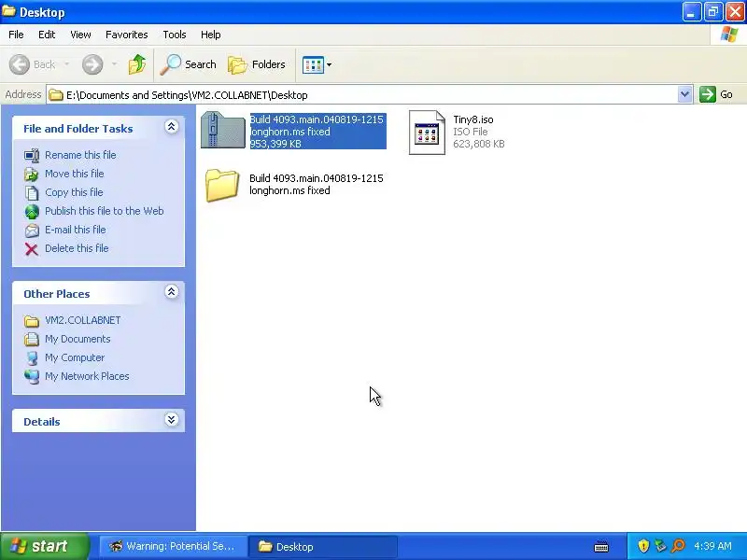Collapse the Other Places panel
This screenshot has height=560, width=747.
[172, 292]
